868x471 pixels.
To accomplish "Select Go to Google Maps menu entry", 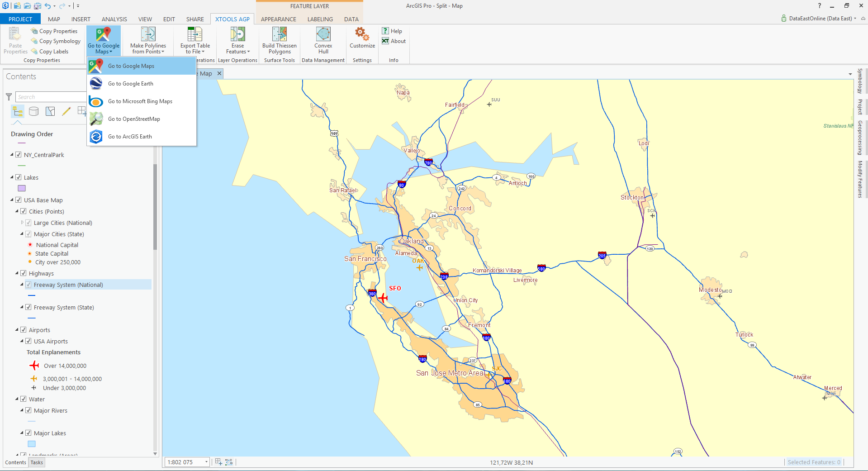I will [x=142, y=66].
